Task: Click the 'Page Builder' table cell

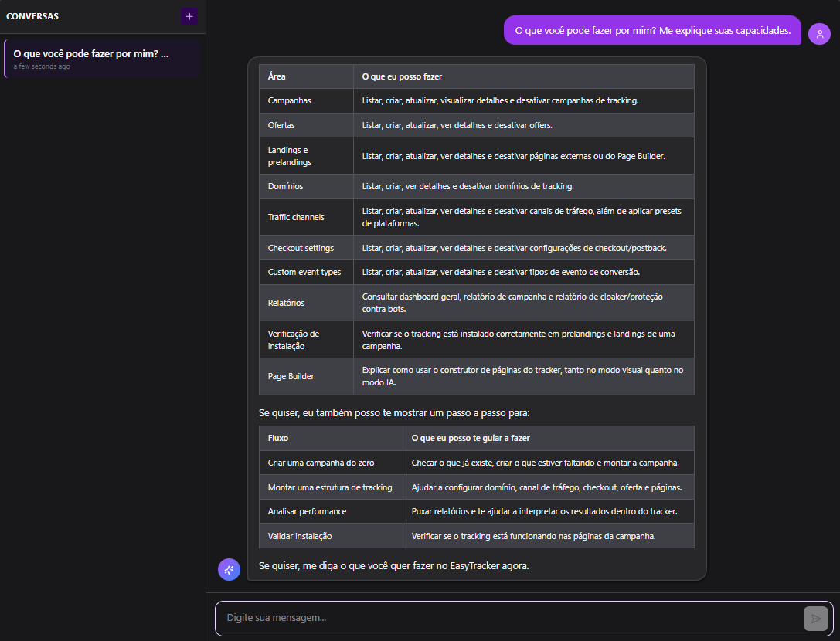Action: coord(306,376)
